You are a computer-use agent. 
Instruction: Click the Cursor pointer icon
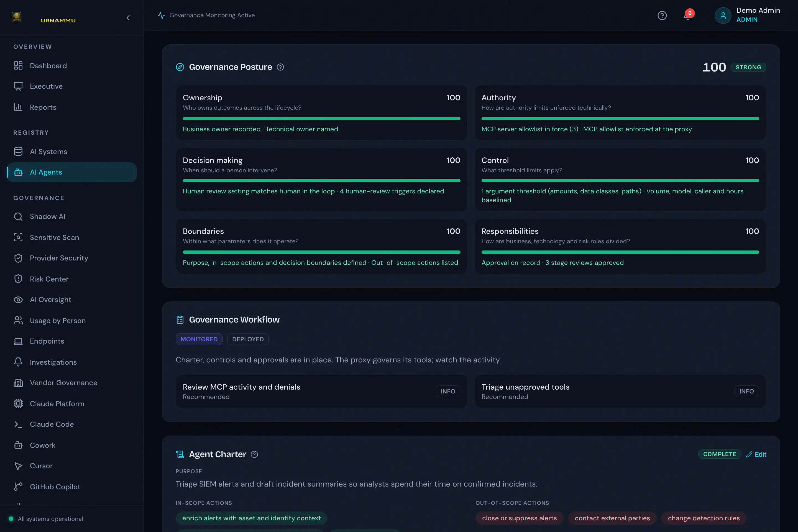click(x=18, y=466)
